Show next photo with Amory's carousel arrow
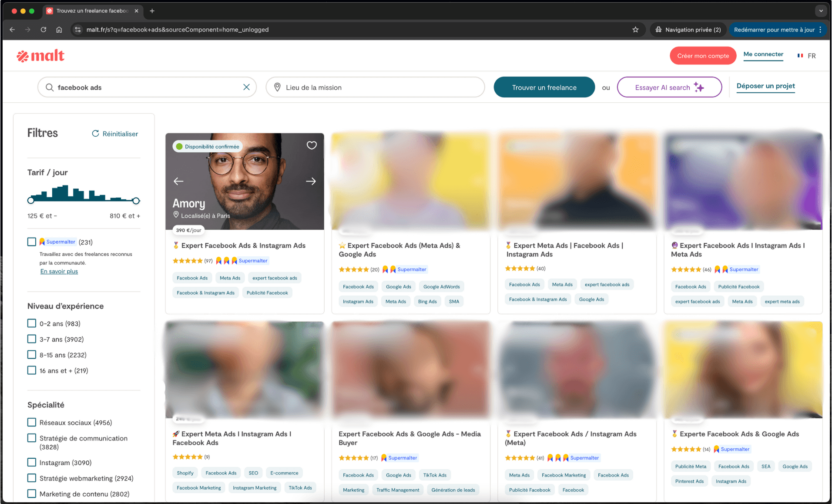This screenshot has width=832, height=504. point(311,181)
